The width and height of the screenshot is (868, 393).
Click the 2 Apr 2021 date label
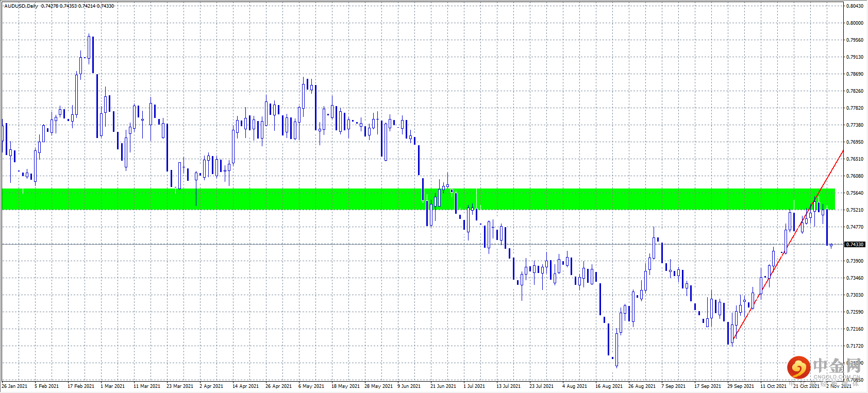coord(212,386)
